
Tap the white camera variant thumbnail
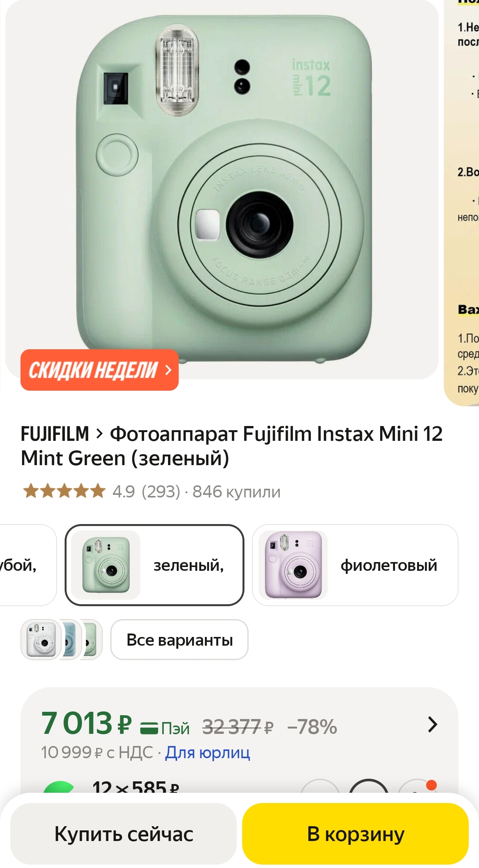(x=41, y=640)
